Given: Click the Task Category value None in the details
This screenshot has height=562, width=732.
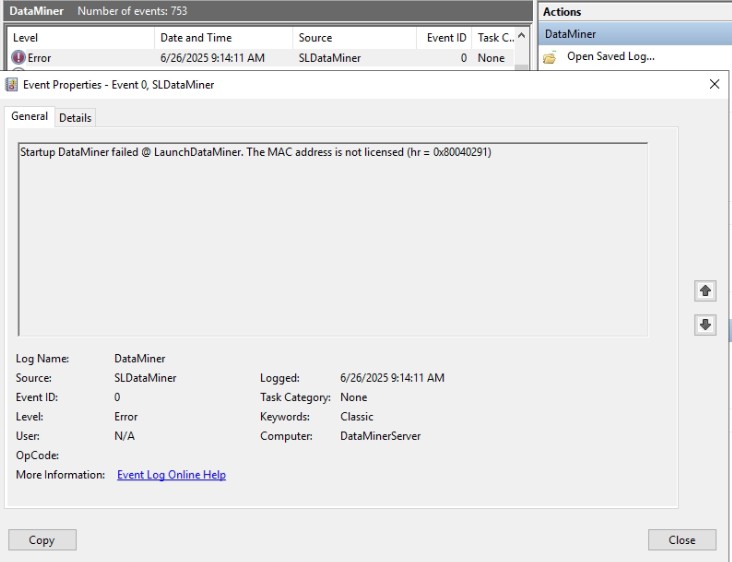Looking at the screenshot, I should pyautogui.click(x=353, y=397).
